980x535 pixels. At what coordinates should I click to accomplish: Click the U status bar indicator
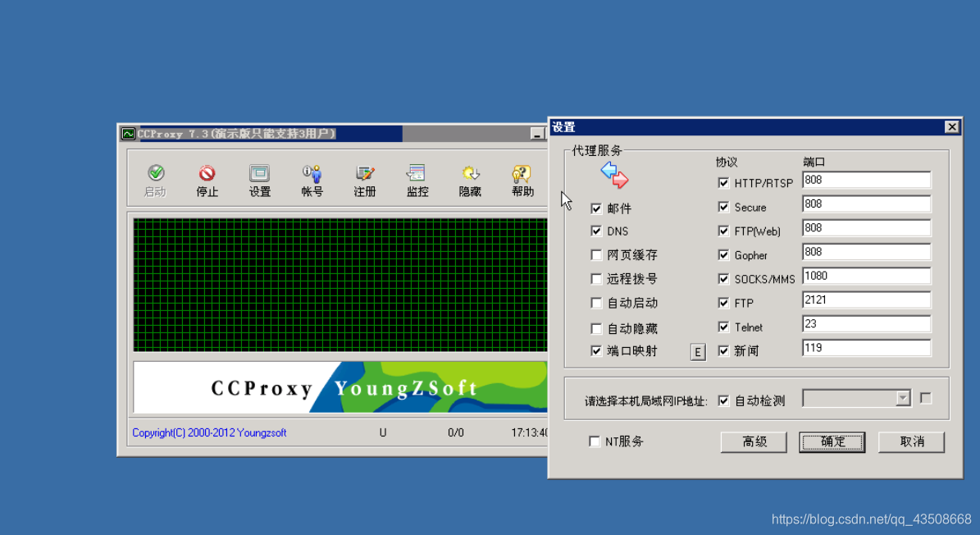coord(382,432)
